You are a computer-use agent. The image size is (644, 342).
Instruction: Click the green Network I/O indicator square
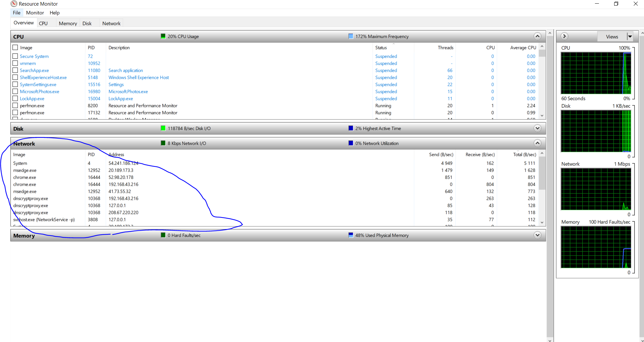(163, 143)
